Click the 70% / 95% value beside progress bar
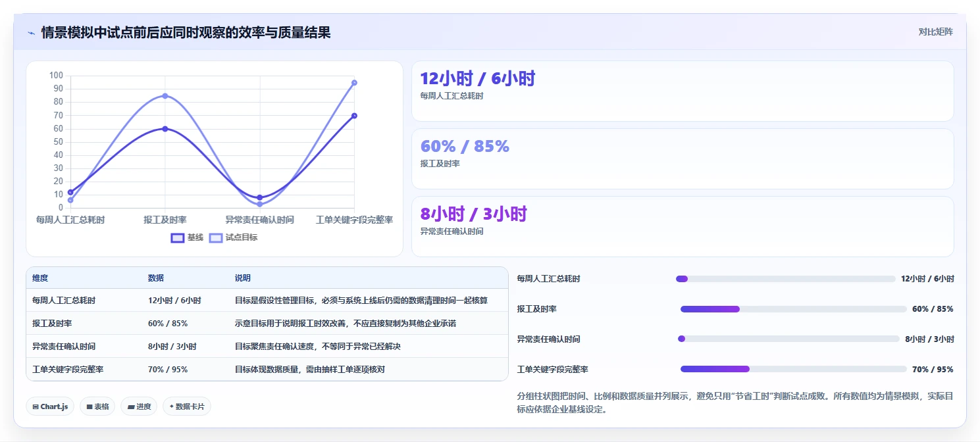Viewport: 980px width, 442px height. pyautogui.click(x=933, y=370)
